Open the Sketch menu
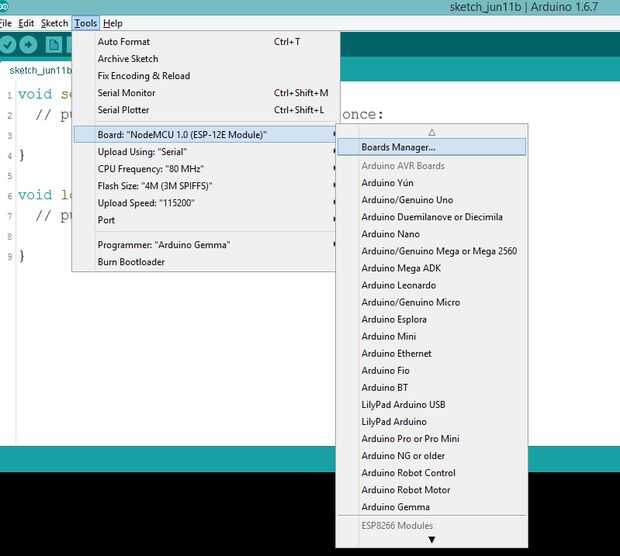 point(55,23)
